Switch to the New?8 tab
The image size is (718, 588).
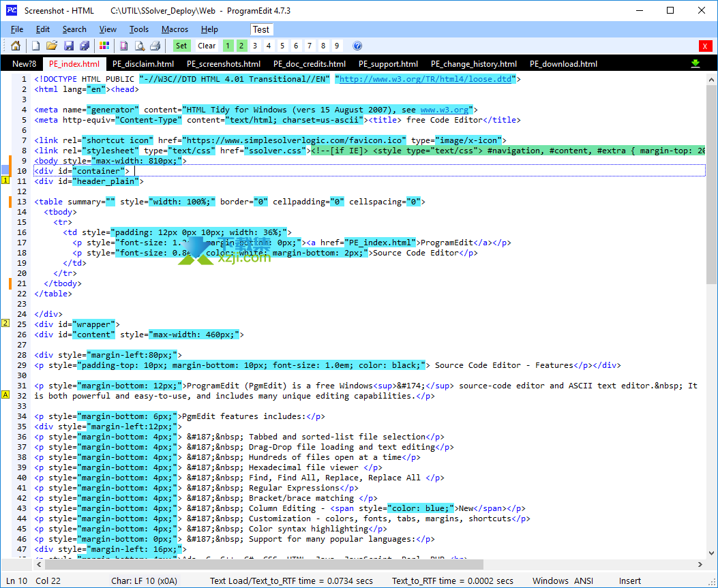(24, 63)
